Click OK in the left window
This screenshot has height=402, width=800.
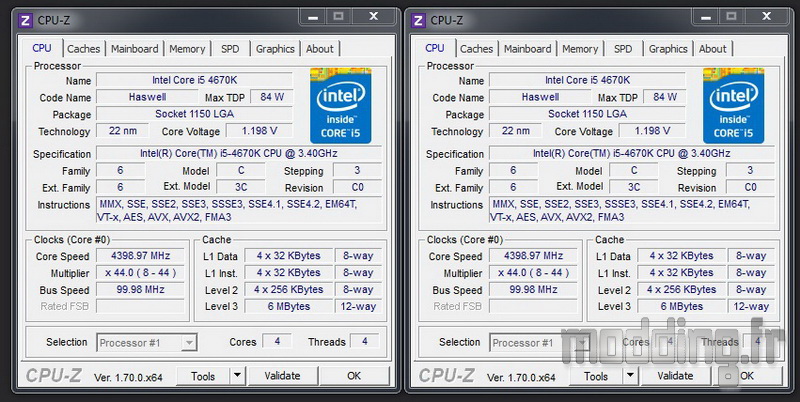coord(354,376)
